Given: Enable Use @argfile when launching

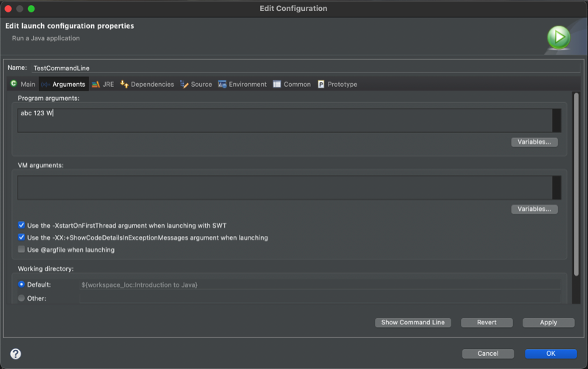Looking at the screenshot, I should [21, 249].
